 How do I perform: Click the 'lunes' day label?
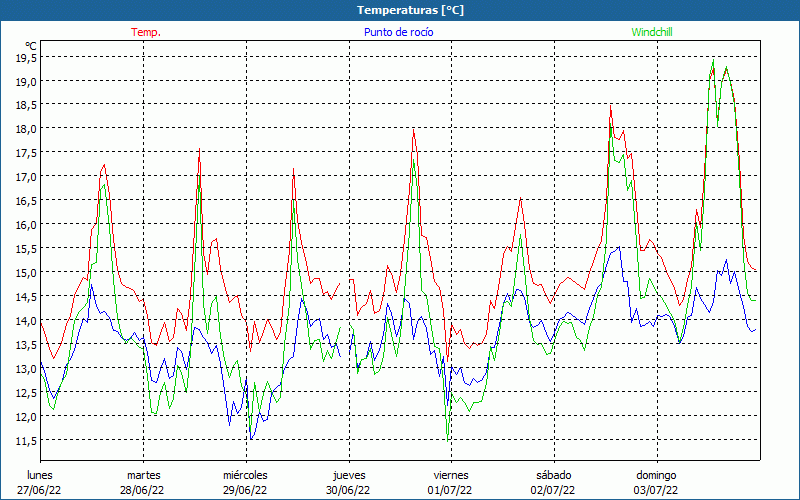(x=40, y=475)
